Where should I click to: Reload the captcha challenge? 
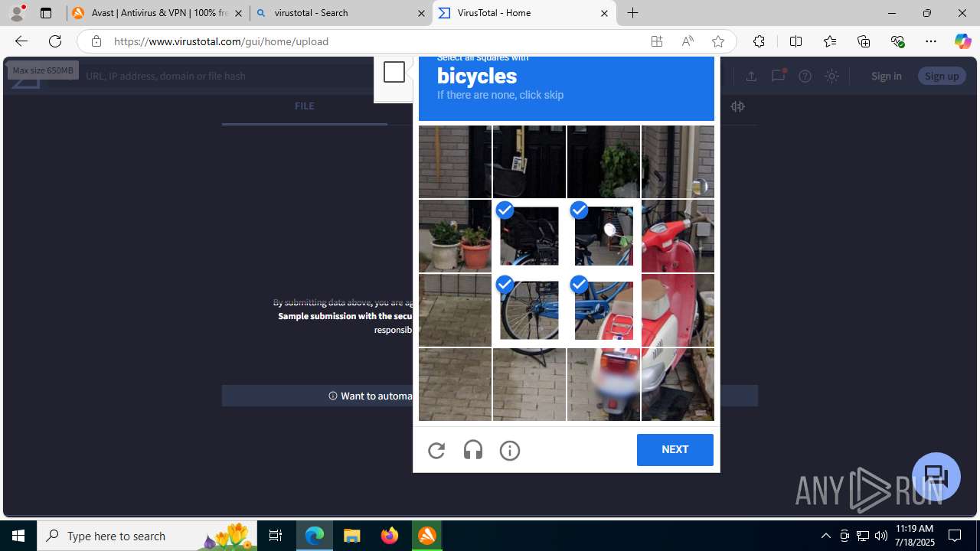click(436, 450)
